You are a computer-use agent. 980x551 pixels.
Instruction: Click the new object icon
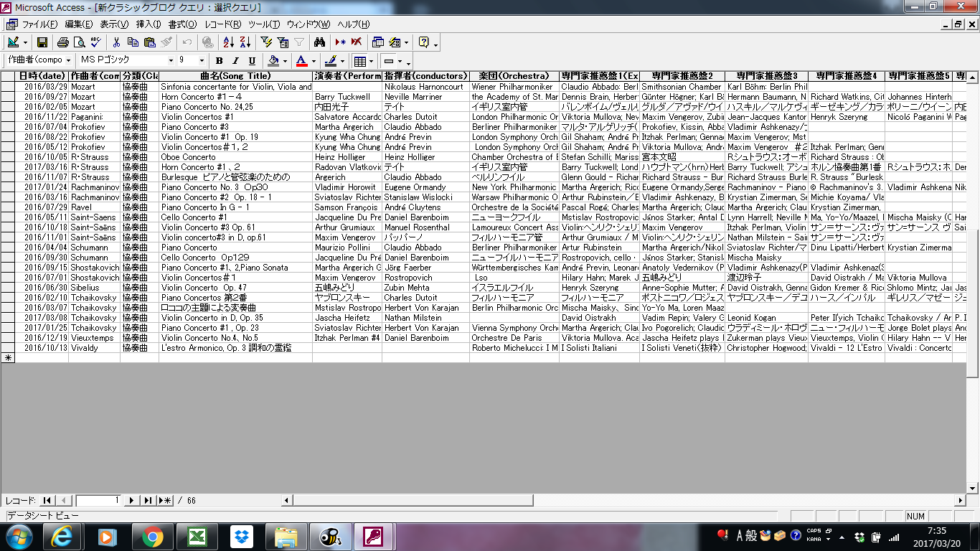click(x=397, y=42)
